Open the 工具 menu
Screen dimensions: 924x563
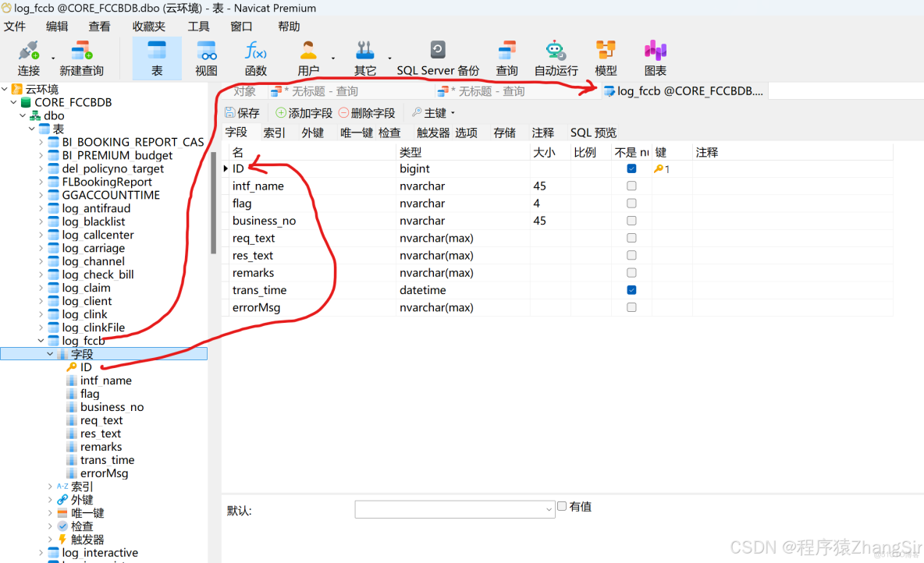(x=197, y=26)
